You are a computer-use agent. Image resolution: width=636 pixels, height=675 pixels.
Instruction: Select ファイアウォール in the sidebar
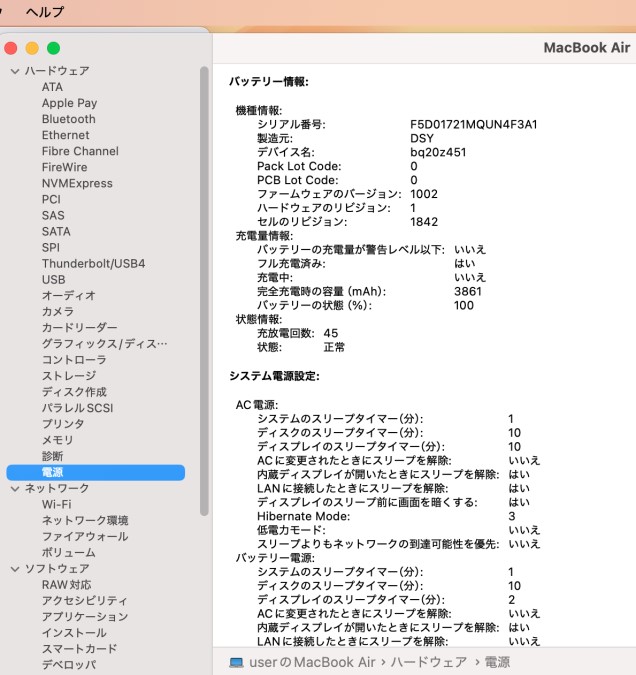(x=85, y=537)
